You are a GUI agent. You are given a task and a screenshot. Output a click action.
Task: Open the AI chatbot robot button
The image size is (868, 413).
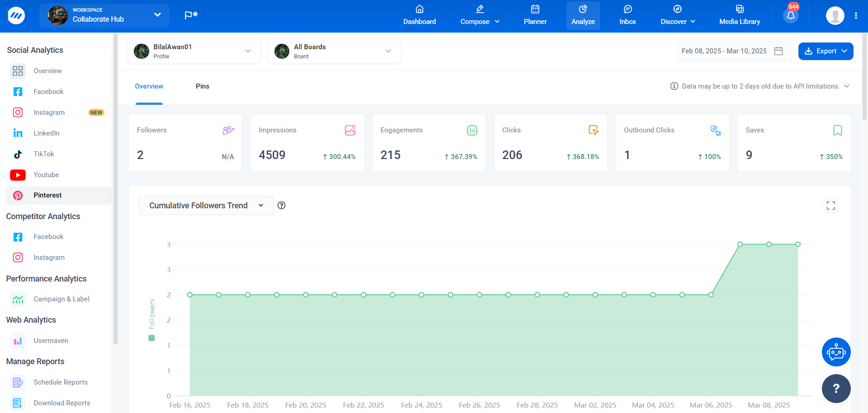point(836,352)
